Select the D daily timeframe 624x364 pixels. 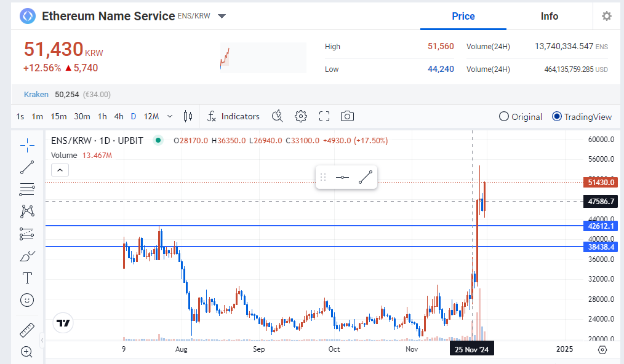pos(134,117)
